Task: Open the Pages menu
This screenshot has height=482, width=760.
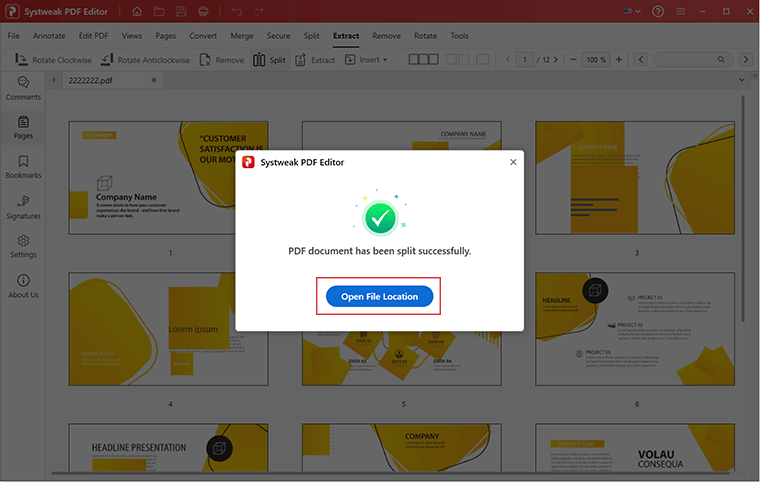Action: pos(166,36)
